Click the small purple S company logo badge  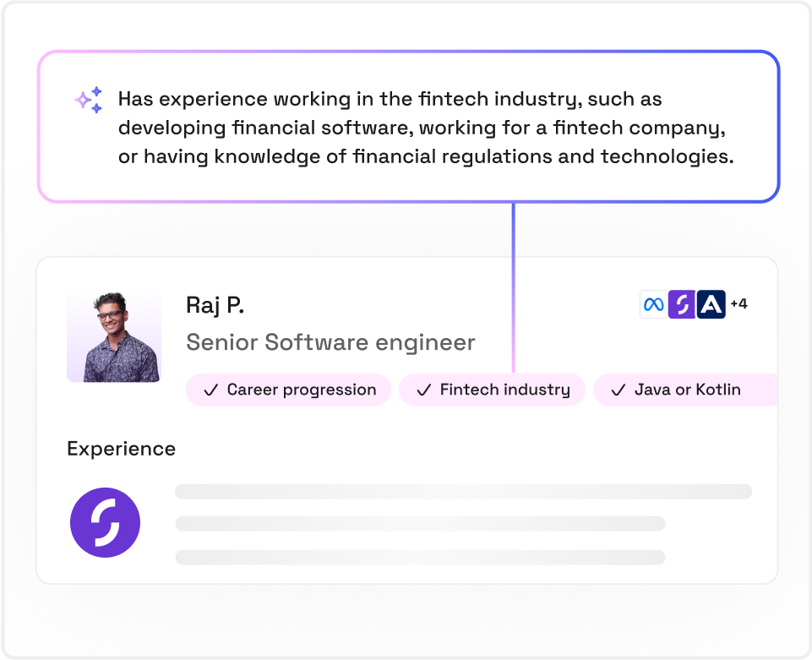pos(682,304)
